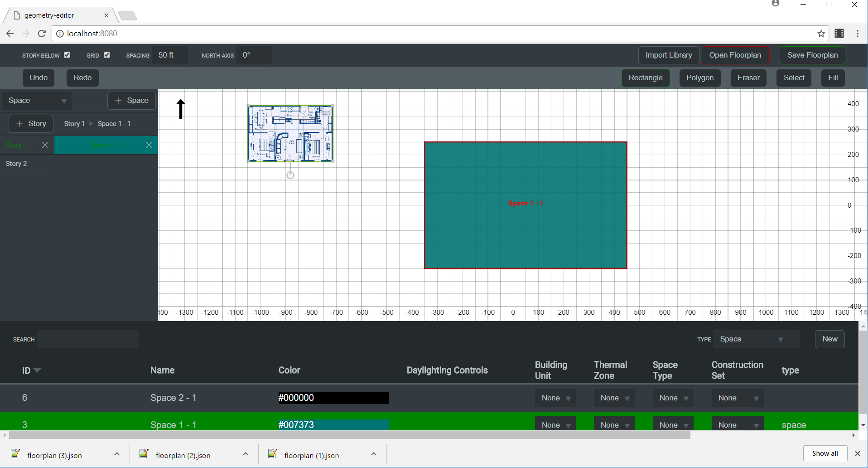The width and height of the screenshot is (868, 468).
Task: Open the TYPE dropdown showing Space
Action: [x=755, y=339]
